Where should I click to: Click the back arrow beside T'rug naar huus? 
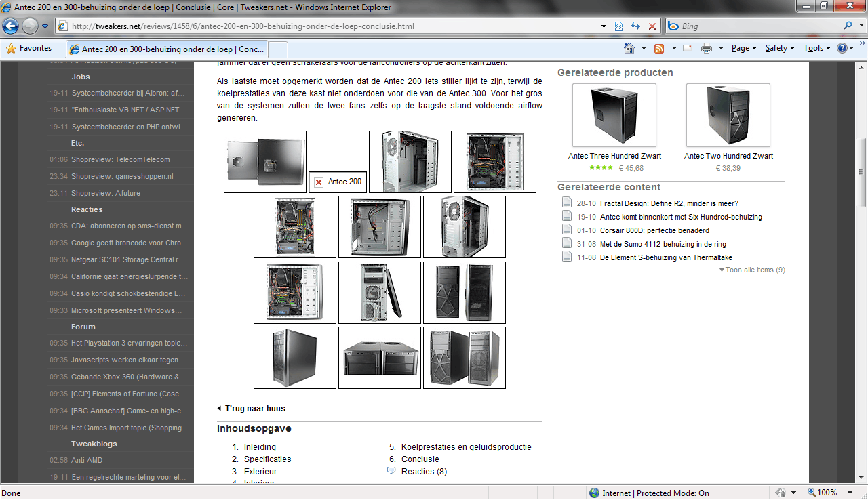[219, 409]
